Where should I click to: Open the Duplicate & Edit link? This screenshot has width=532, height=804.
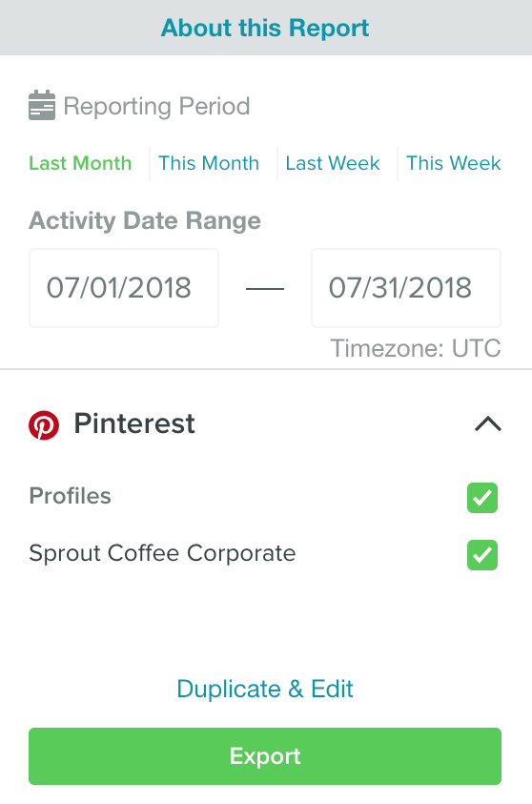point(265,689)
